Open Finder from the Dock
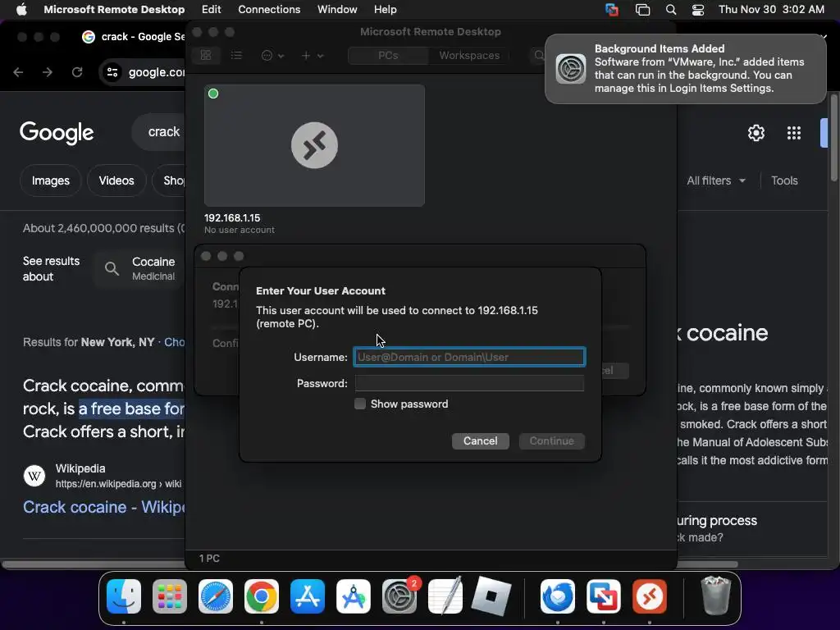Image resolution: width=840 pixels, height=630 pixels. (124, 596)
